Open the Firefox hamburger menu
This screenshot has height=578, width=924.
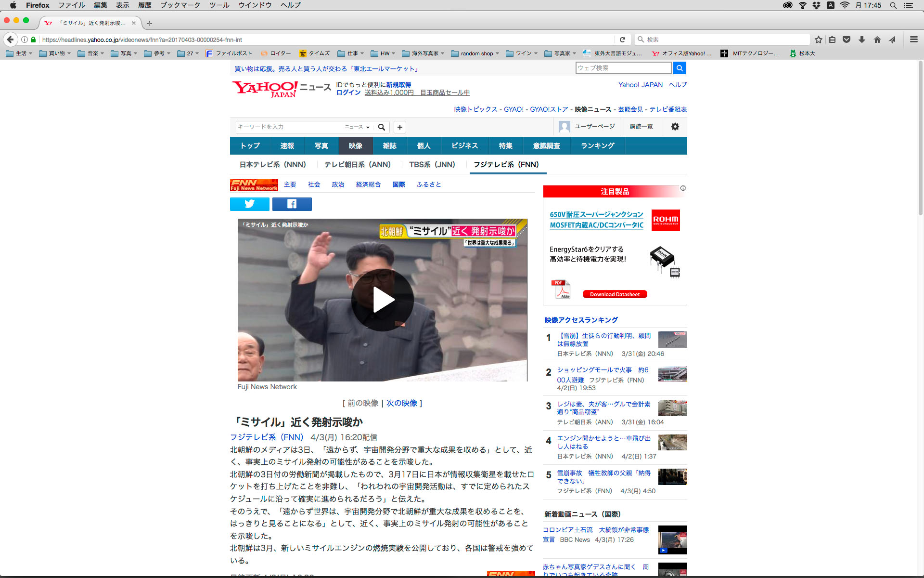pyautogui.click(x=913, y=39)
